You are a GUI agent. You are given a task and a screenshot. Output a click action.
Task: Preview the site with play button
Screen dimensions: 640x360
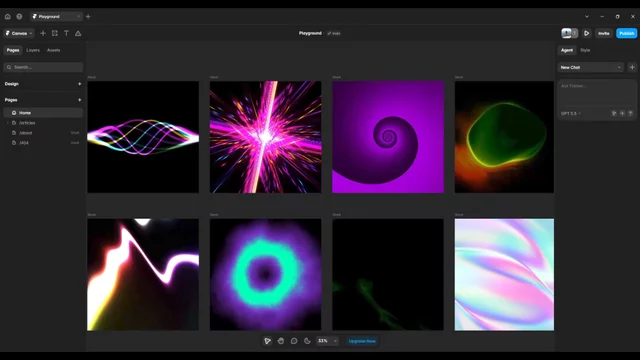pos(587,33)
